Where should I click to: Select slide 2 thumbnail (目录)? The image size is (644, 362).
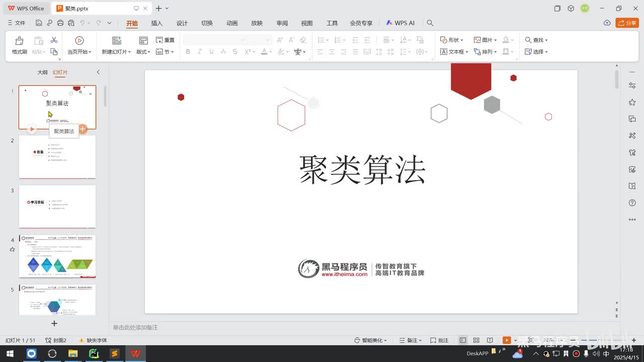[x=57, y=156]
